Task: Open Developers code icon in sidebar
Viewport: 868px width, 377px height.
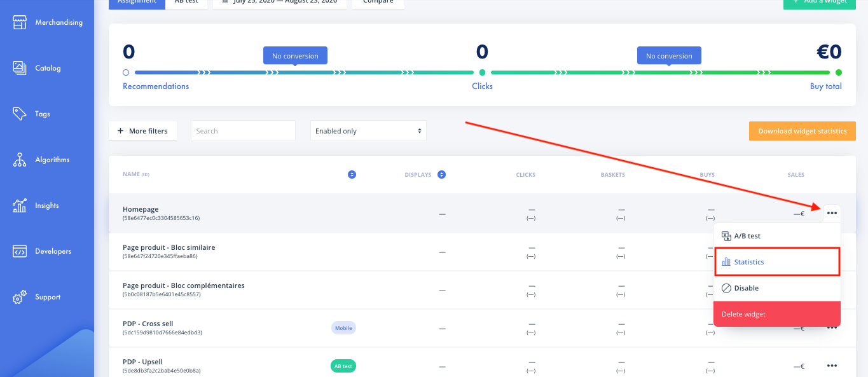Action: (20, 251)
